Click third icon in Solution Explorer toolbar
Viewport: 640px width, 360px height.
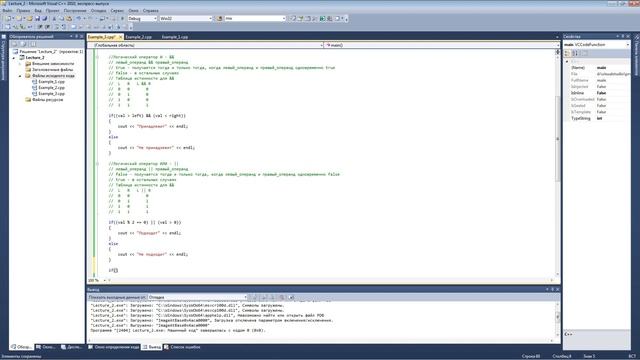(33, 44)
